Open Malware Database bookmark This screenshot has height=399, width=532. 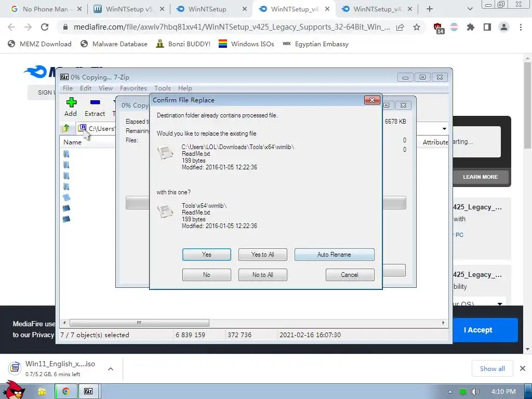pos(114,44)
